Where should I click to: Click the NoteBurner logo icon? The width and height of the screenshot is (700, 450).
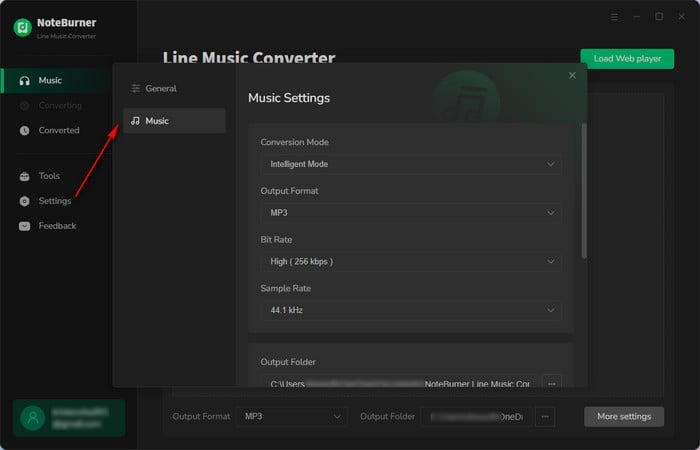click(22, 28)
